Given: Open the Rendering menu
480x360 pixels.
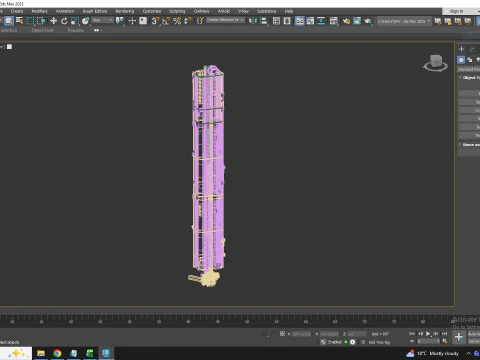Looking at the screenshot, I should 125,11.
